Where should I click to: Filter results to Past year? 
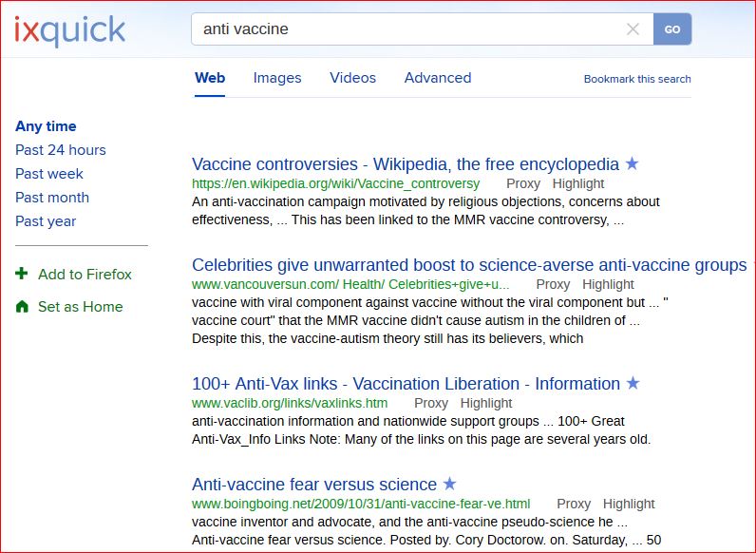pos(46,221)
